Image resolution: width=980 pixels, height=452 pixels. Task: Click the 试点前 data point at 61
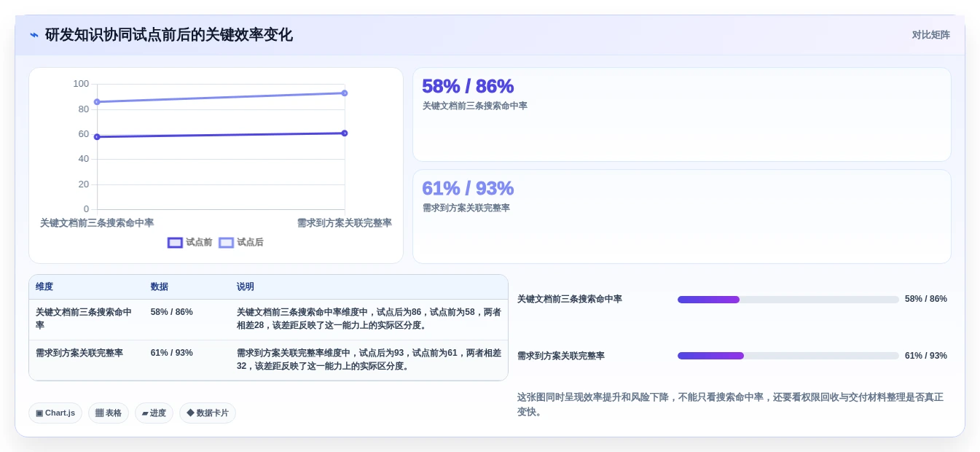point(345,133)
